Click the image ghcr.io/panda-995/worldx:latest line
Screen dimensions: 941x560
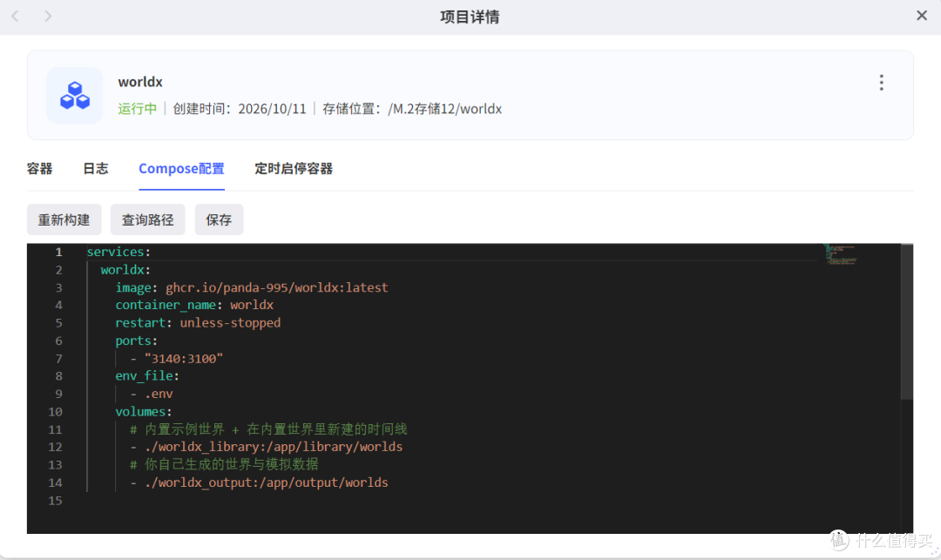[x=252, y=287]
